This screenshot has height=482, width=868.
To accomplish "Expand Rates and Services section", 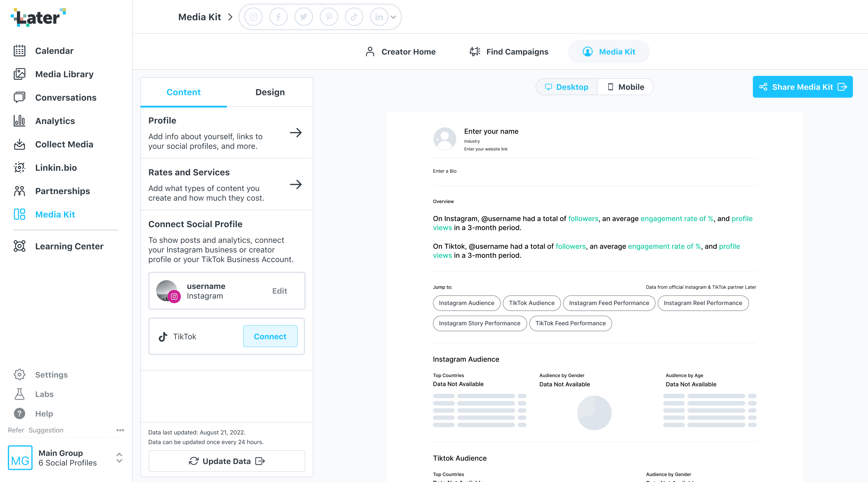I will pos(295,185).
